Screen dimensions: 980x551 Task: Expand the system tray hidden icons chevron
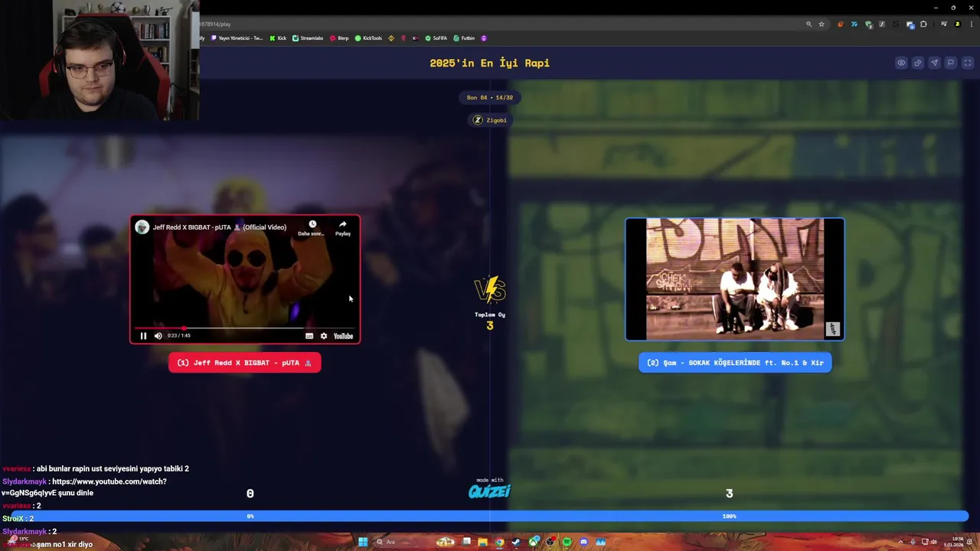(x=900, y=542)
